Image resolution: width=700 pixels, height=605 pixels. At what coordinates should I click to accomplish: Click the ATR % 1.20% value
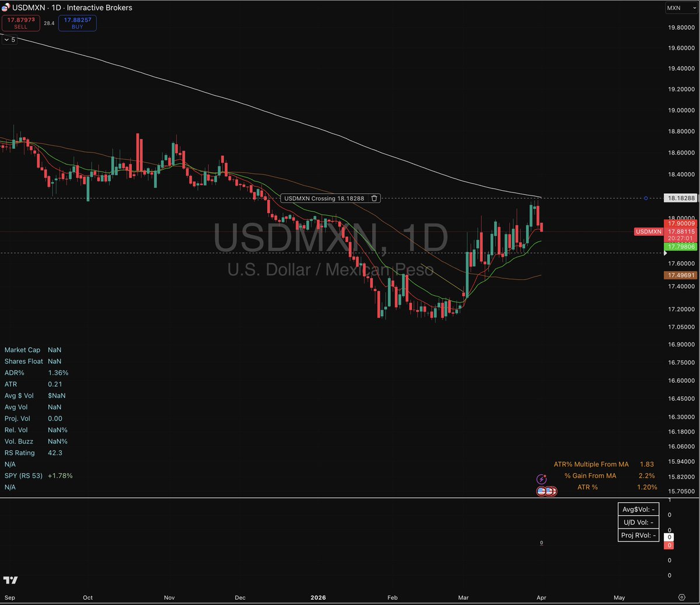tap(647, 487)
